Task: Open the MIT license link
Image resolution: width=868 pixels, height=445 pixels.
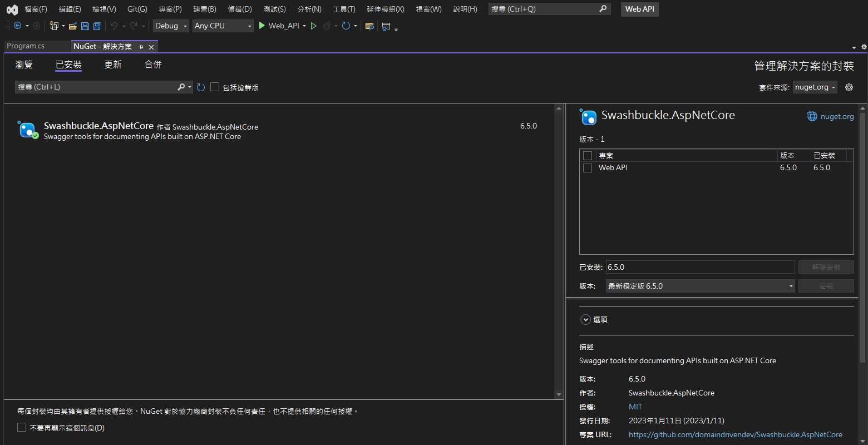Action: pos(635,407)
